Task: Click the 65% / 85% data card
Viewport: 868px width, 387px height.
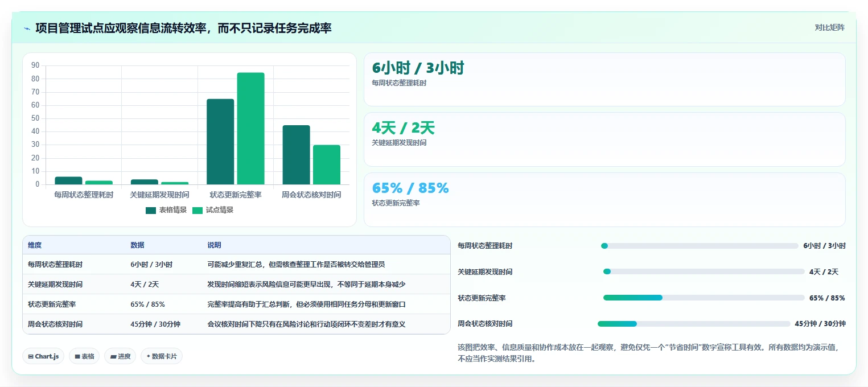Action: coord(604,200)
